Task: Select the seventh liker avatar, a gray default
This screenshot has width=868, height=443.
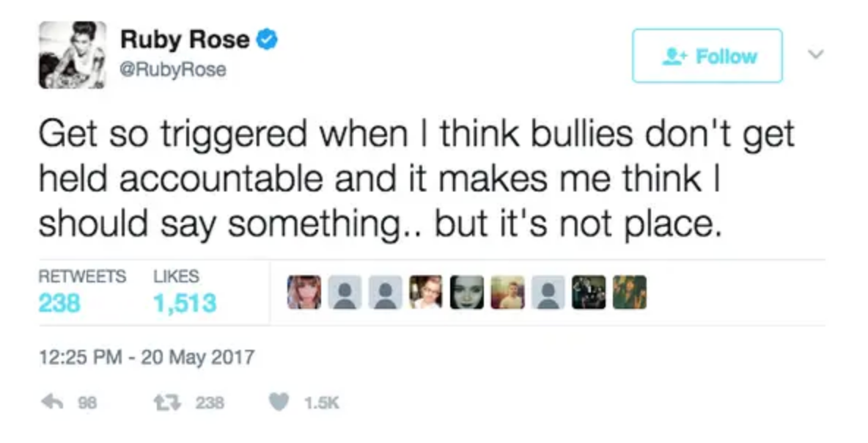Action: (x=548, y=292)
